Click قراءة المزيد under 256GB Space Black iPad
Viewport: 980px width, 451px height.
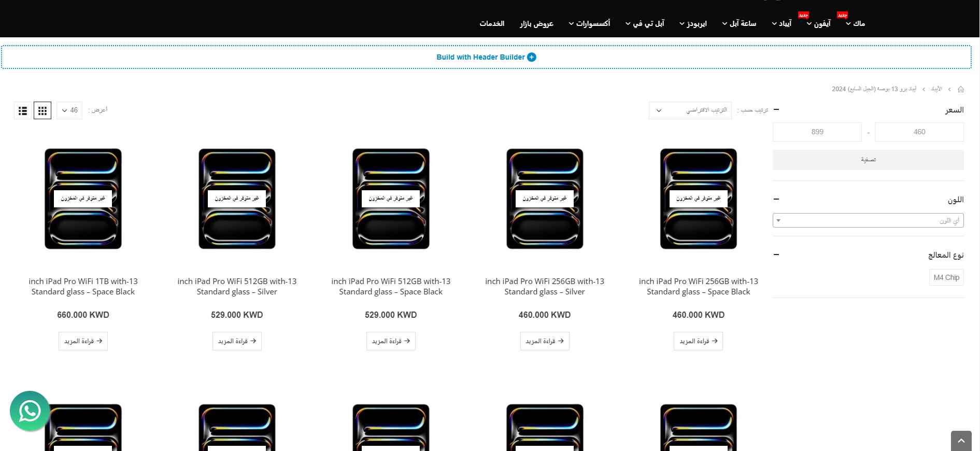[x=698, y=341]
